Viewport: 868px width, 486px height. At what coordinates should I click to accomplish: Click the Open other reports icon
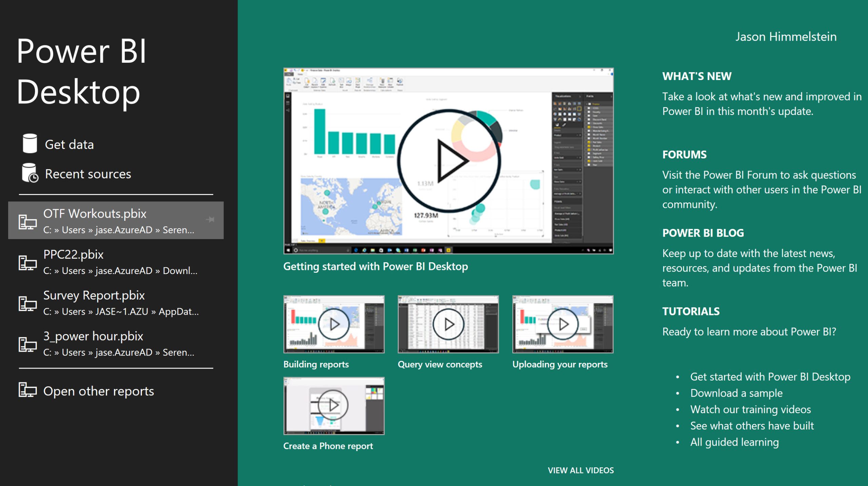coord(27,390)
